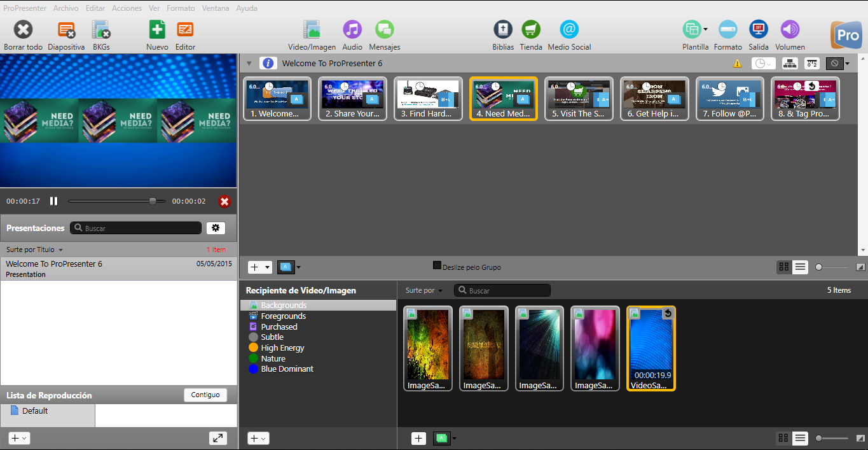Select slide 5. Visit The S... thumbnail
Image resolution: width=868 pixels, height=450 pixels.
[x=579, y=99]
